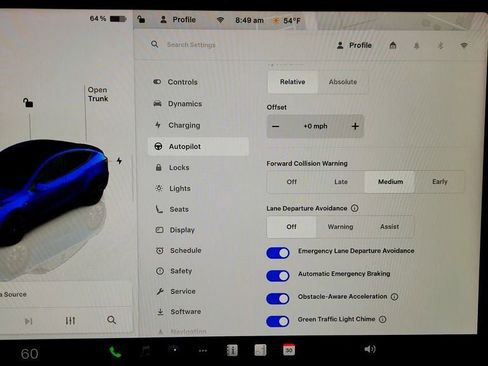
Task: Tap the Controls toggle icon in sidebar
Action: point(157,82)
